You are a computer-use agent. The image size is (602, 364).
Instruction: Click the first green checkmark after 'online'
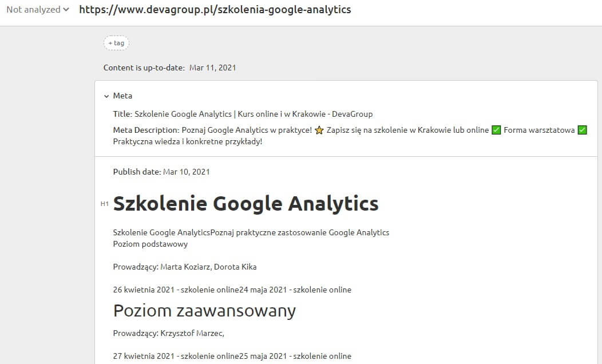(x=496, y=130)
